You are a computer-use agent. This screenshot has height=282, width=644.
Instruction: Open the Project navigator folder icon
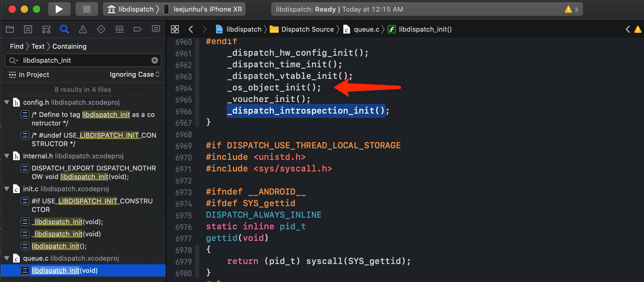point(10,29)
